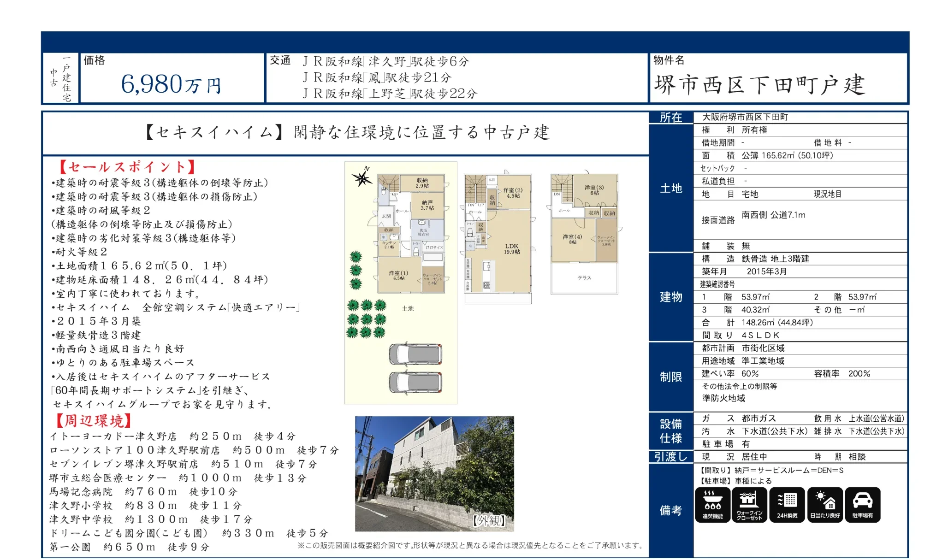Click the 駐車場有 parking icon
This screenshot has height=560, width=948.
click(x=862, y=505)
